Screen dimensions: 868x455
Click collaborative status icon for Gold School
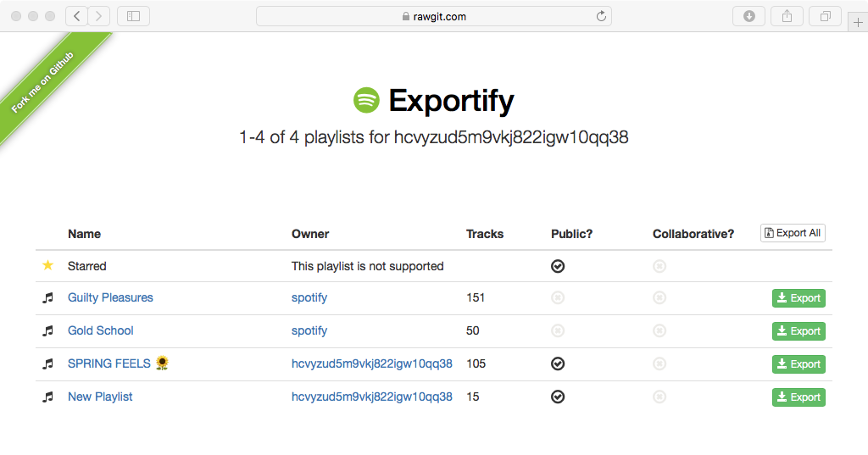click(x=659, y=331)
